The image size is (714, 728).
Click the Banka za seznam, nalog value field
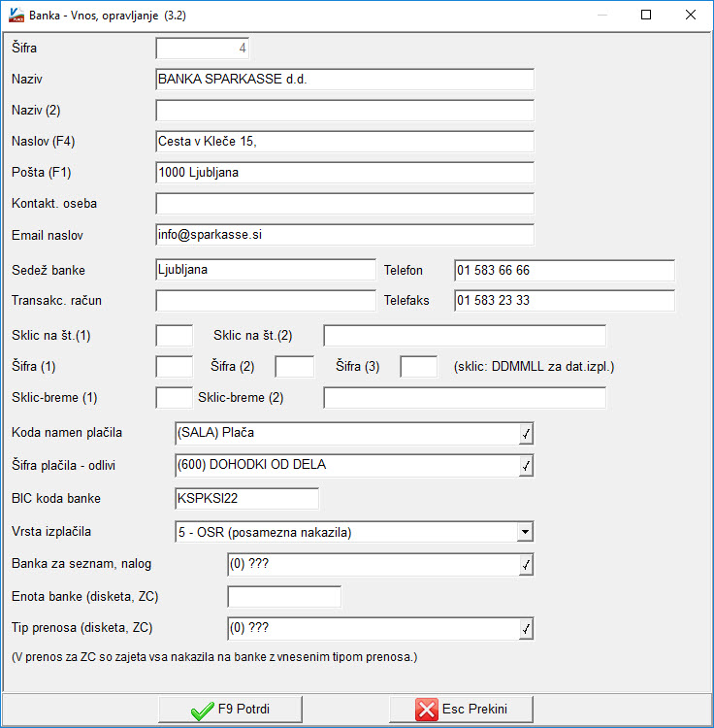(373, 565)
